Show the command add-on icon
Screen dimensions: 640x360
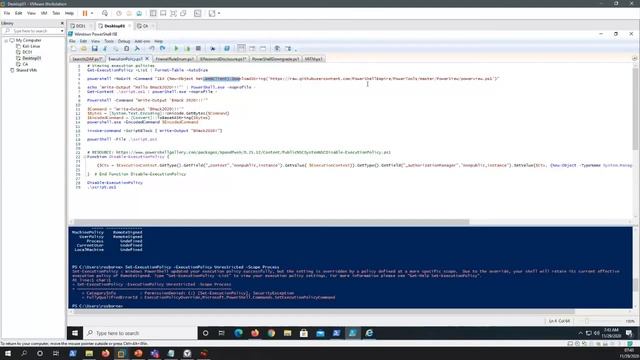tap(288, 49)
